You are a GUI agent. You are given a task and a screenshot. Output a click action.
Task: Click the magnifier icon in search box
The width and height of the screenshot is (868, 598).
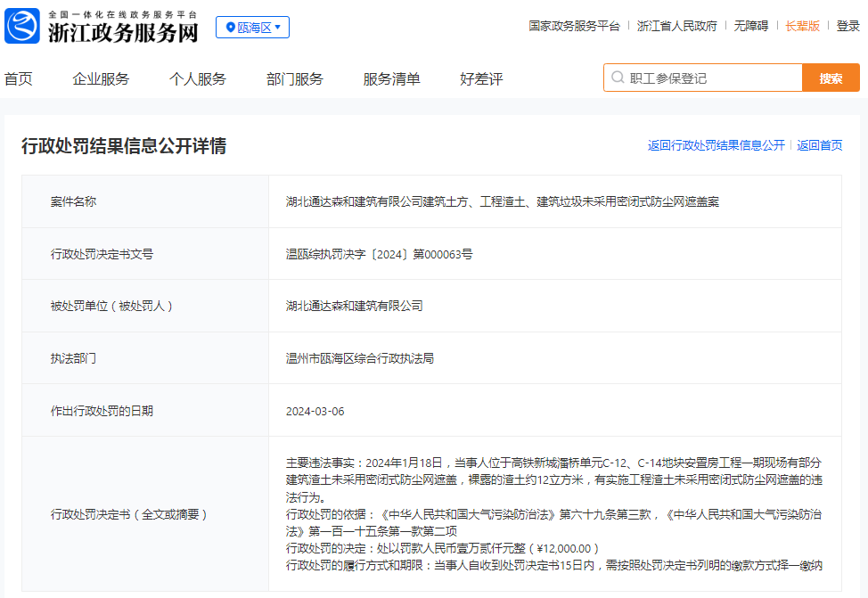[x=618, y=78]
